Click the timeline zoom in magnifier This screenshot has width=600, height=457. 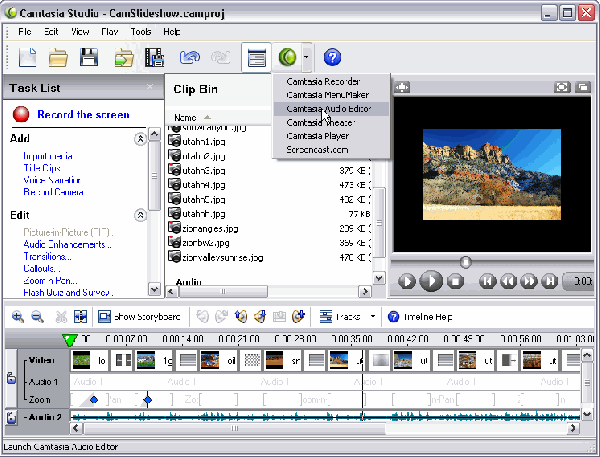click(x=18, y=317)
